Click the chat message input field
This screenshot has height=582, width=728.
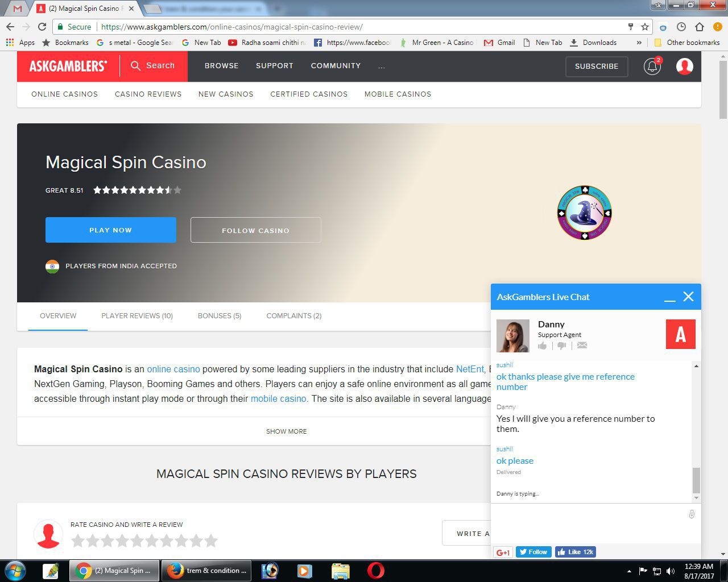(589, 523)
